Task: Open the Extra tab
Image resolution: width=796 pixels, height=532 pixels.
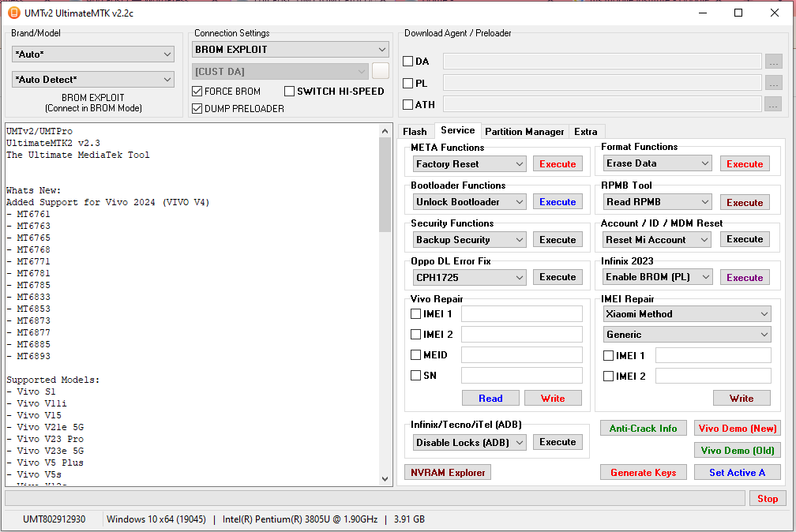Action: coord(586,132)
